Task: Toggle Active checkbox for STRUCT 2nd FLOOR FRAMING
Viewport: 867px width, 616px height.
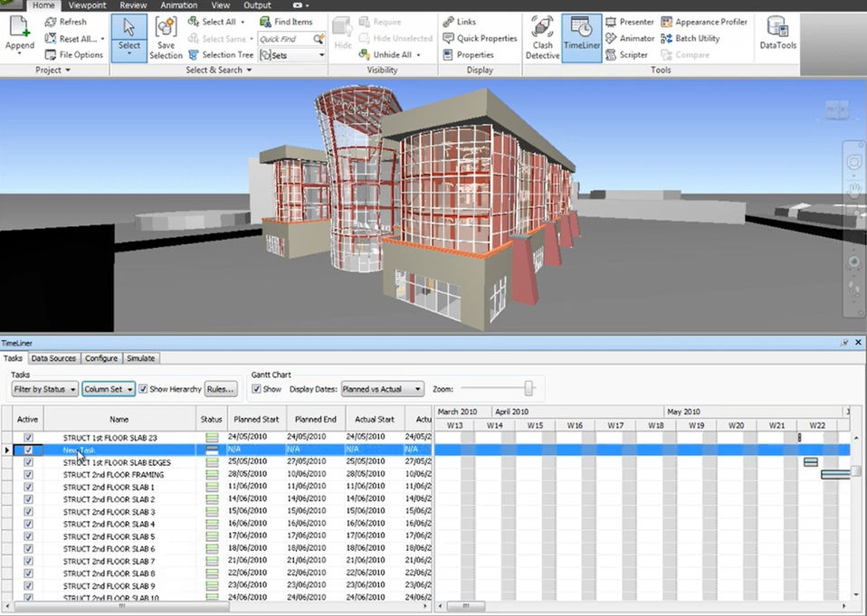Action: [x=28, y=475]
